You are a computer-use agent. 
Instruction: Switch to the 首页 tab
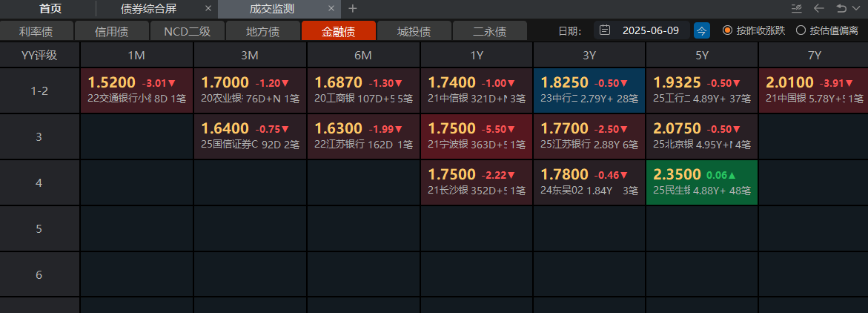[x=50, y=9]
